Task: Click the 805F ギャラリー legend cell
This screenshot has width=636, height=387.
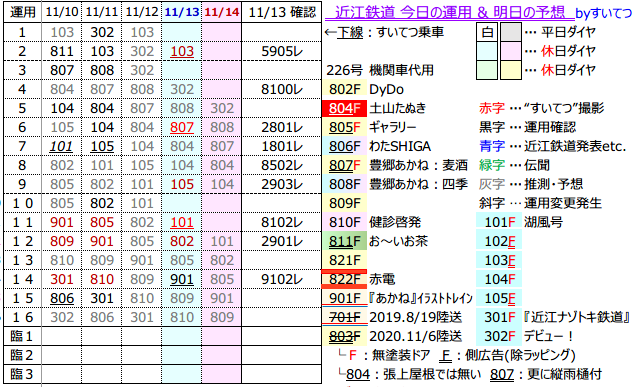Action: pyautogui.click(x=344, y=127)
